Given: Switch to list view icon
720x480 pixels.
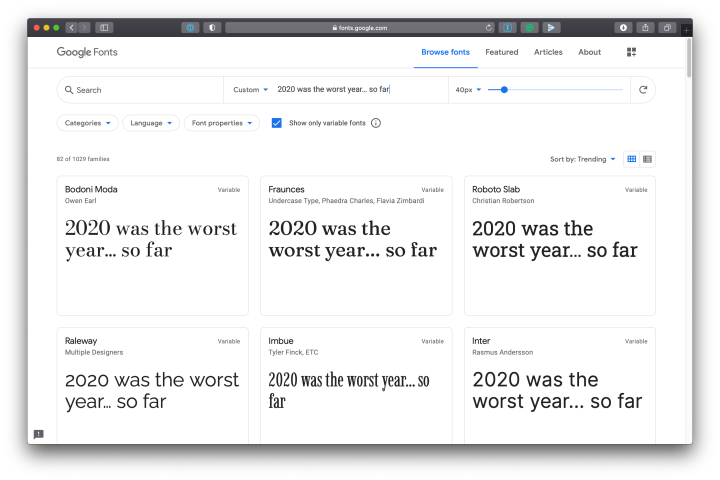Looking at the screenshot, I should [x=647, y=159].
